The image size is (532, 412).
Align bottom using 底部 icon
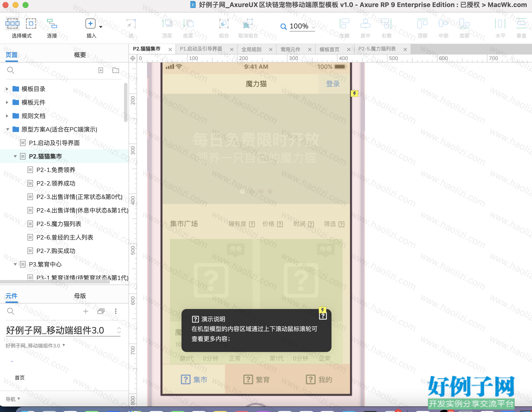(464, 24)
